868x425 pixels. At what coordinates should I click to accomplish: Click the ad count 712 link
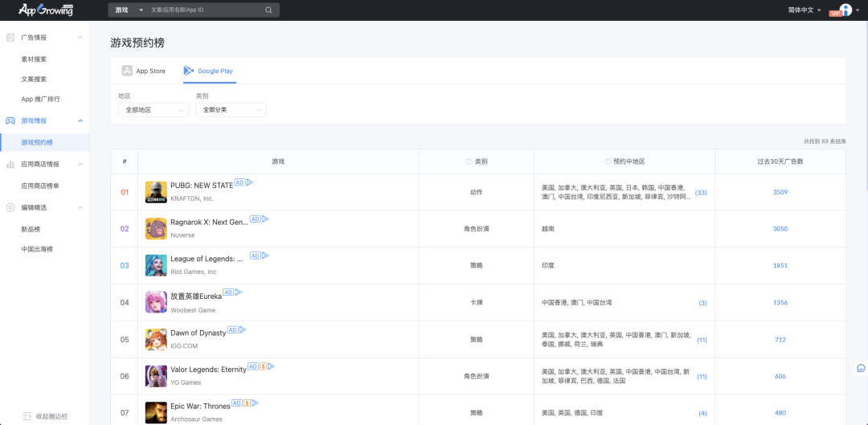click(x=780, y=340)
